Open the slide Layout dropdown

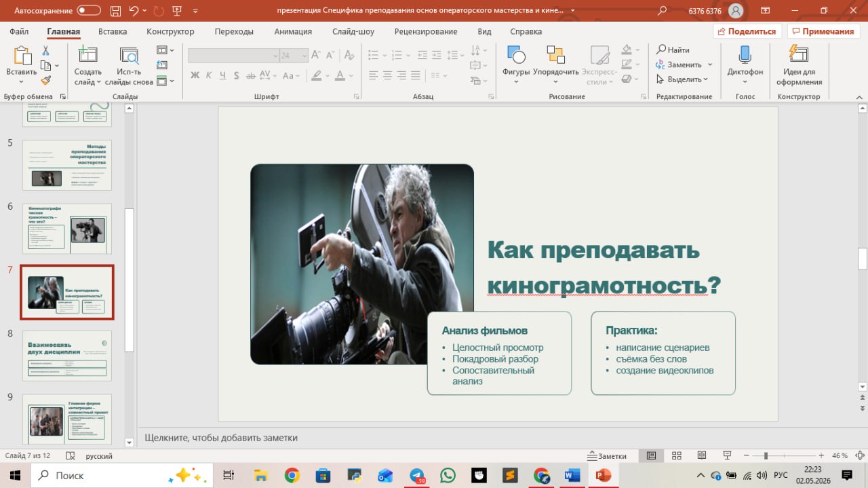click(165, 50)
